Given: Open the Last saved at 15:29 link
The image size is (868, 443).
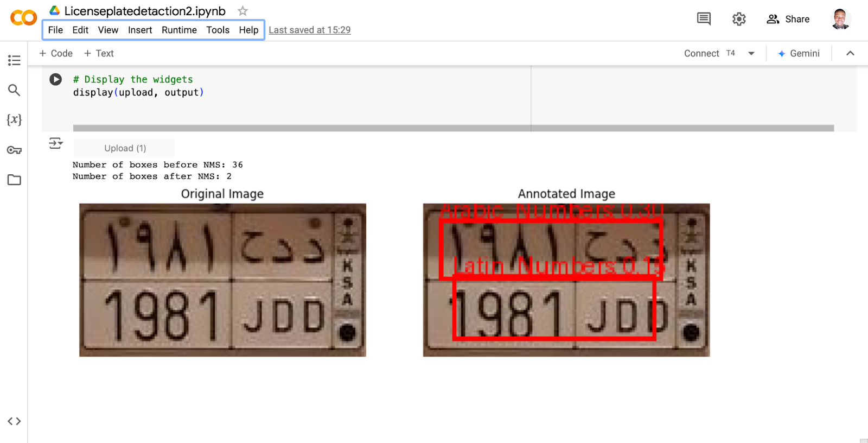Looking at the screenshot, I should (x=309, y=30).
